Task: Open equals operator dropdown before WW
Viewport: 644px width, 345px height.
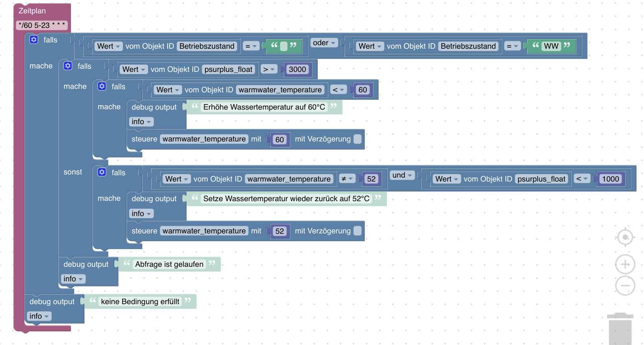Action: (x=512, y=46)
